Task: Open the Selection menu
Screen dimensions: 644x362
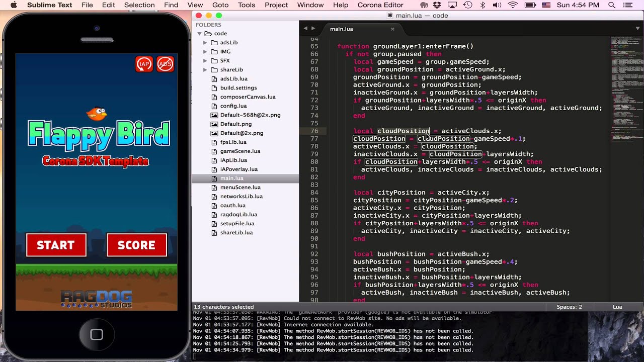Action: pyautogui.click(x=139, y=5)
